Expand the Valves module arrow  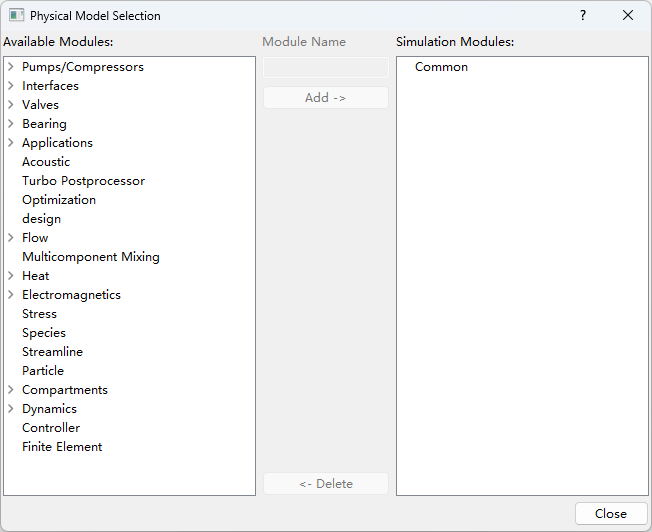click(x=10, y=105)
